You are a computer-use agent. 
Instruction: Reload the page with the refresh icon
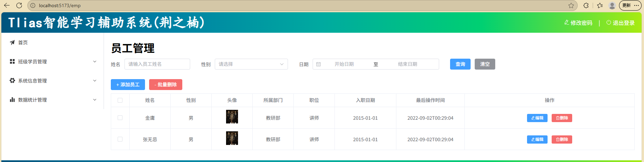tap(19, 5)
